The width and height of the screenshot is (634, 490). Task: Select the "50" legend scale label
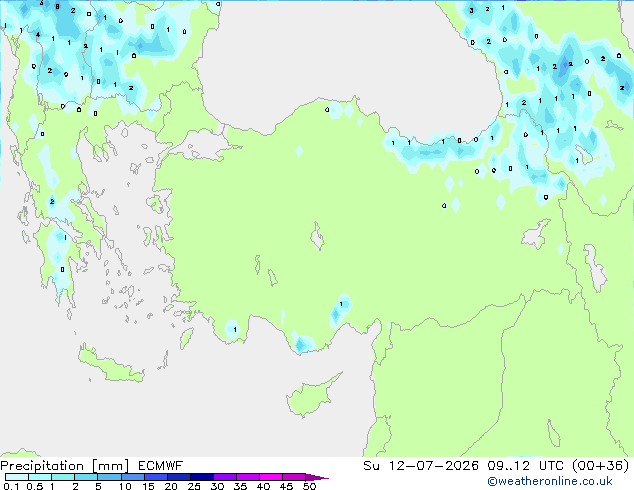(x=309, y=486)
